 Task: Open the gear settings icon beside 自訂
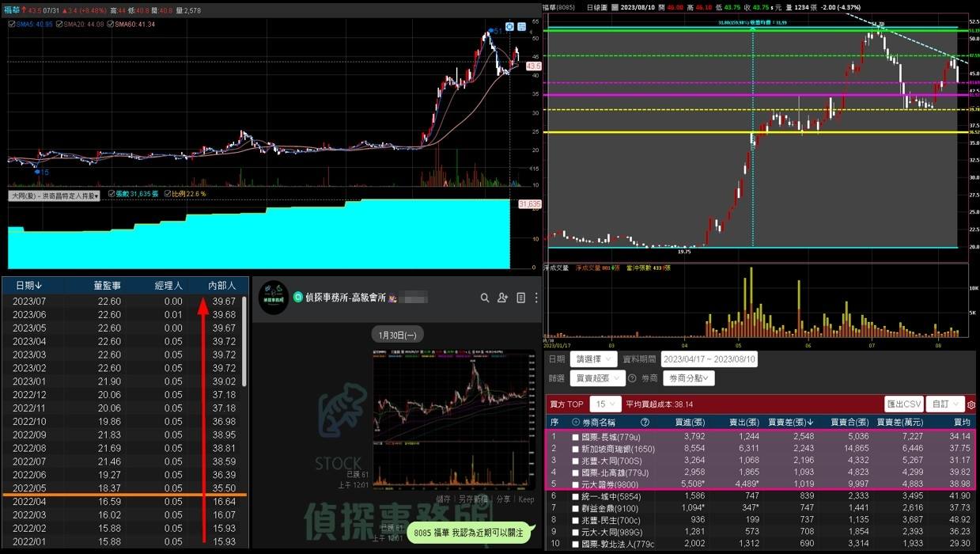tap(973, 404)
